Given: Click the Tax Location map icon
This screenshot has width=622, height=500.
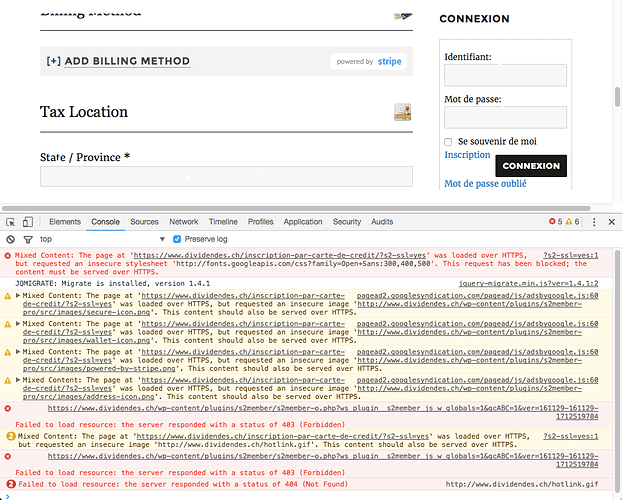Looking at the screenshot, I should tap(402, 112).
